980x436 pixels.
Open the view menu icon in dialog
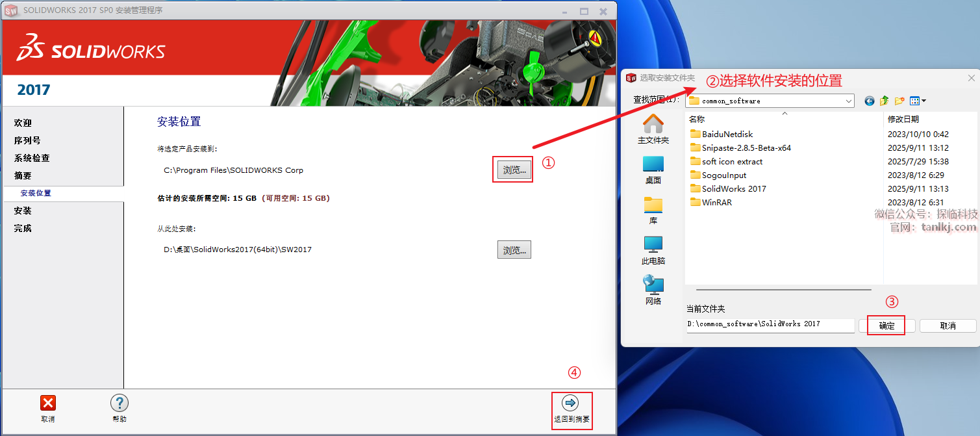coord(918,101)
